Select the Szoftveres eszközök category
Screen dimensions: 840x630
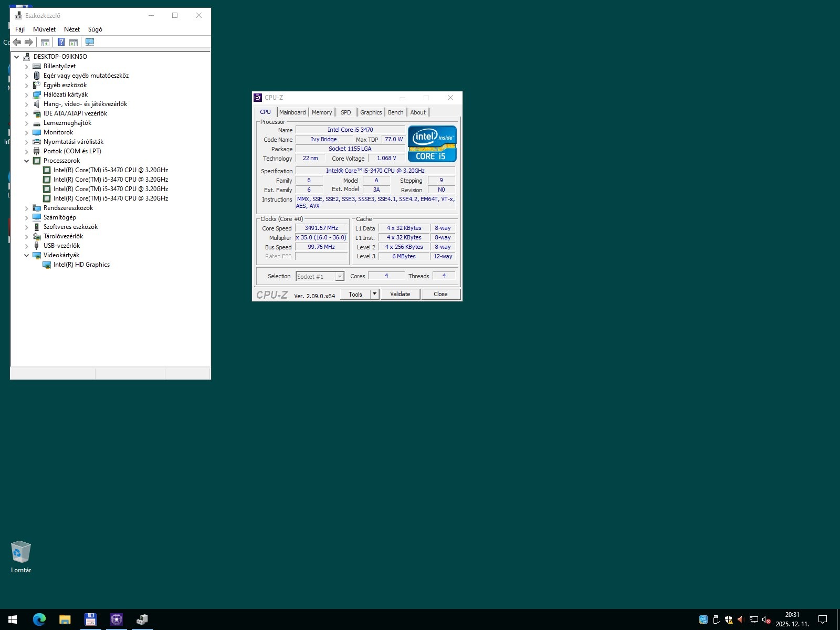coord(70,227)
